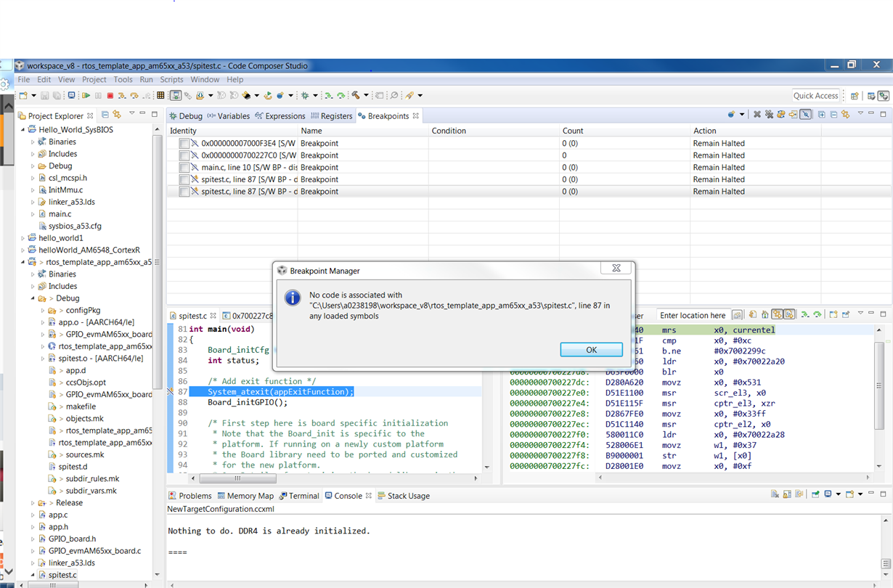The height and width of the screenshot is (588, 893).
Task: Click the New icon in main toolbar
Action: point(23,95)
